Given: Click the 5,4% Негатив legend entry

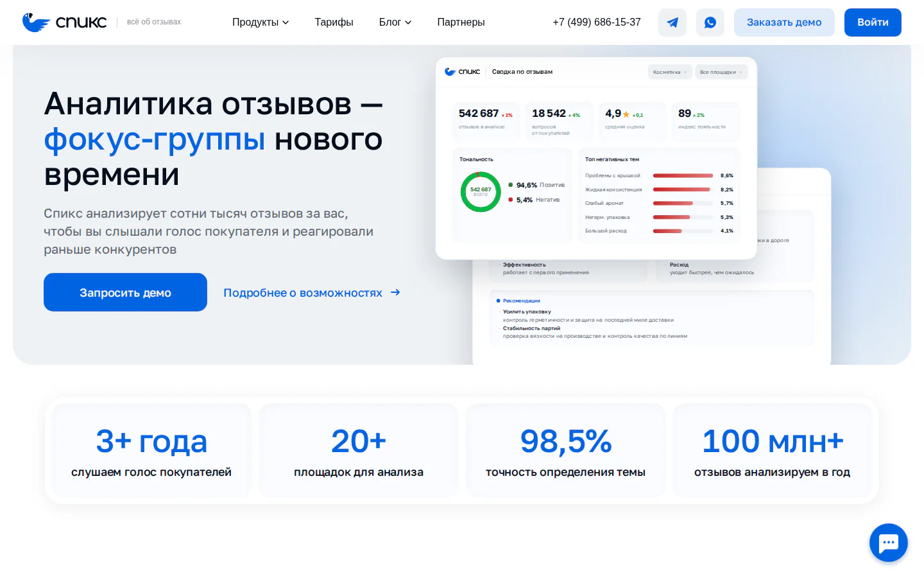Looking at the screenshot, I should coord(534,200).
